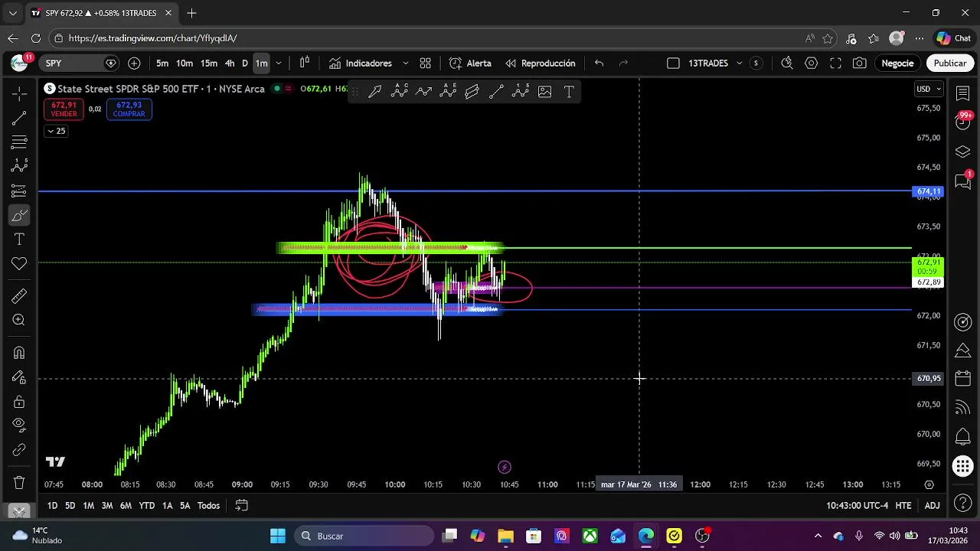Select the ruler measure tool
Viewport: 980px width, 551px height.
19,296
